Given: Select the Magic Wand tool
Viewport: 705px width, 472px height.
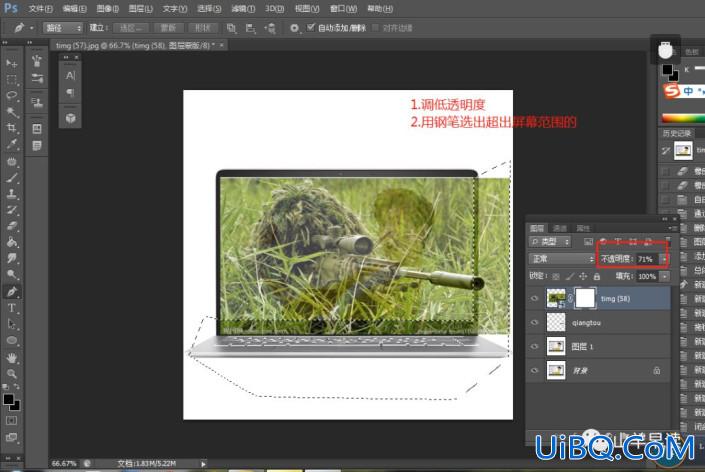Looking at the screenshot, I should pos(12,112).
